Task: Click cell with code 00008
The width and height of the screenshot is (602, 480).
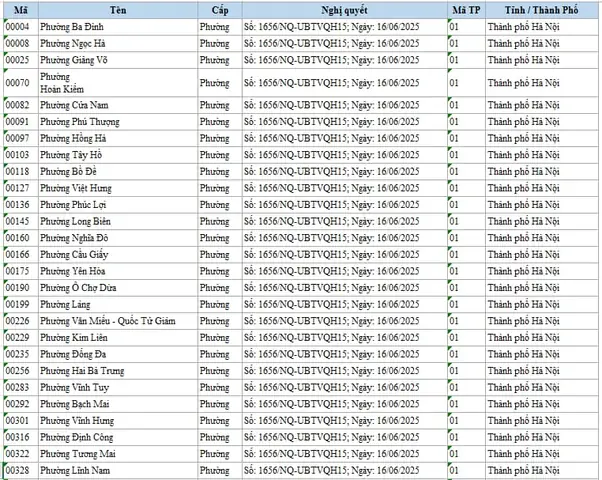Action: click(x=21, y=43)
